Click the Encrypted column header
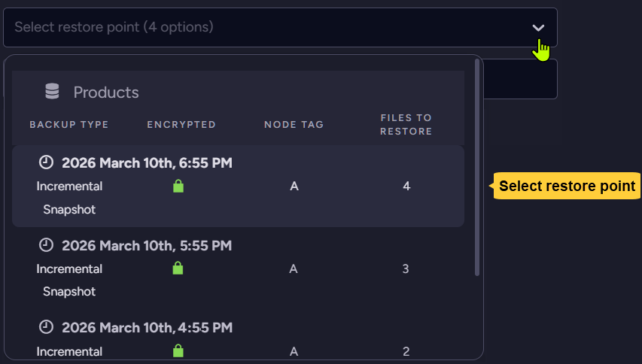The height and width of the screenshot is (364, 642). click(181, 125)
